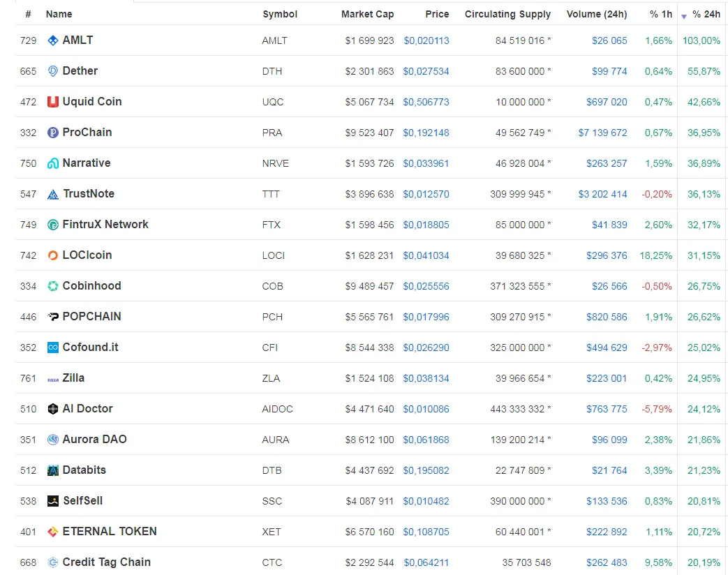Viewport: 728px width, 575px height.
Task: Open the Dether coin name link
Action: 80,71
